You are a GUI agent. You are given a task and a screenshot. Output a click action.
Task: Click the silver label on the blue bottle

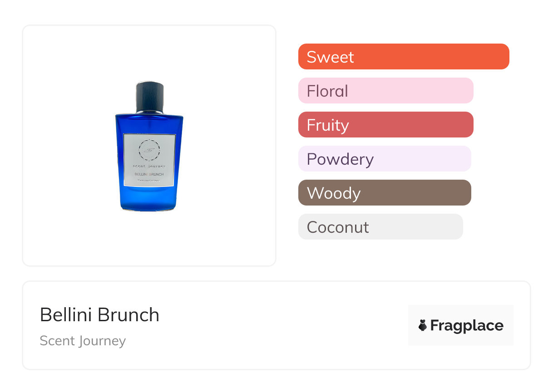coord(149,160)
